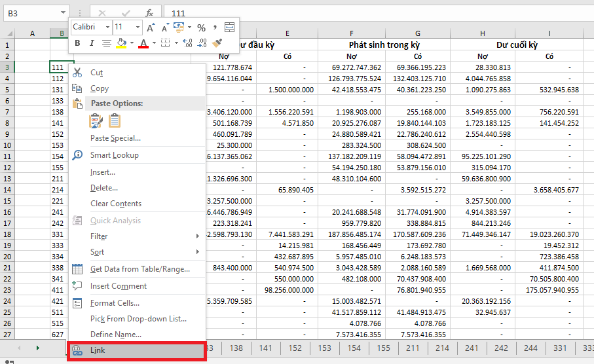Open the font size dropdown

click(x=138, y=27)
